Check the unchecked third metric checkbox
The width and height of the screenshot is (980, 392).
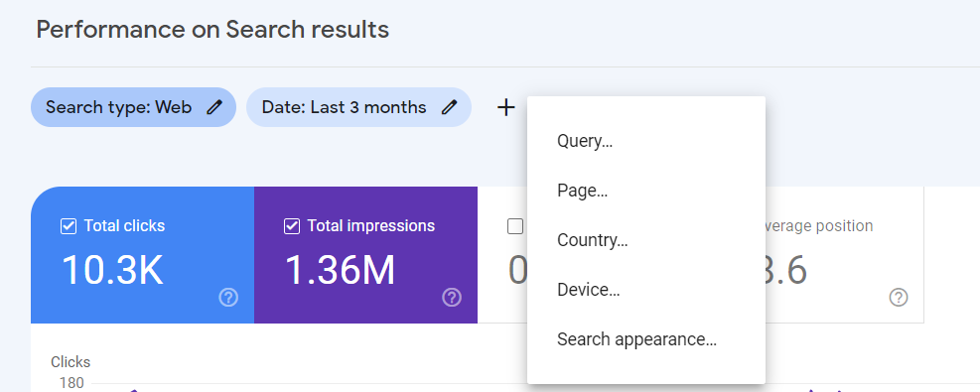[515, 226]
